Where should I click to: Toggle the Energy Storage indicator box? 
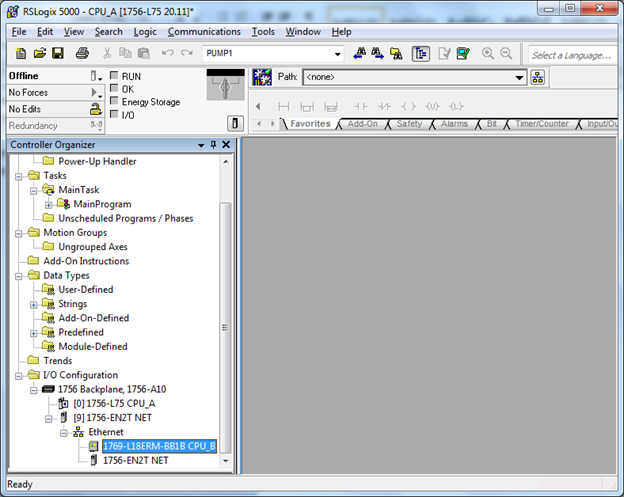pos(114,101)
